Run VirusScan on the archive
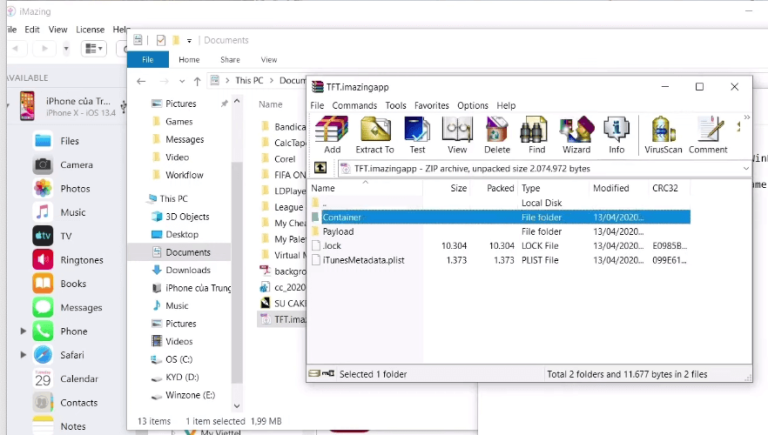The height and width of the screenshot is (435, 768). 662,134
